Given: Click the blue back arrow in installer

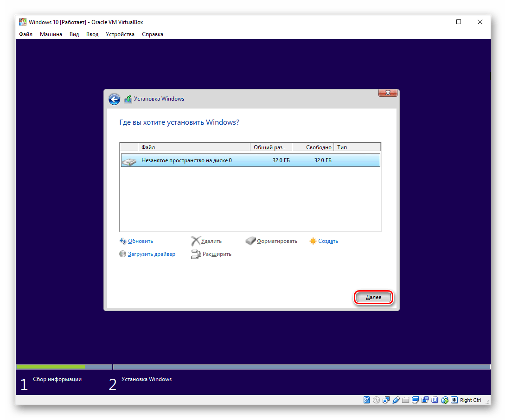Looking at the screenshot, I should pos(114,99).
